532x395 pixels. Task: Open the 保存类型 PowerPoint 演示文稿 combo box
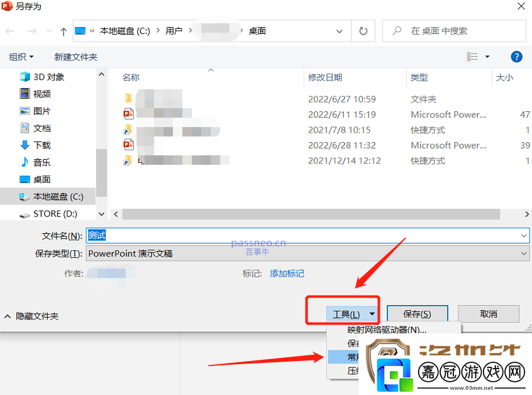(x=308, y=253)
